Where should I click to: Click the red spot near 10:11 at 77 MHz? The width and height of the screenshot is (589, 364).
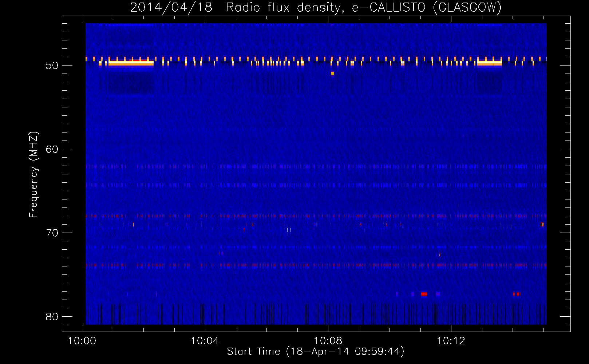(x=424, y=294)
